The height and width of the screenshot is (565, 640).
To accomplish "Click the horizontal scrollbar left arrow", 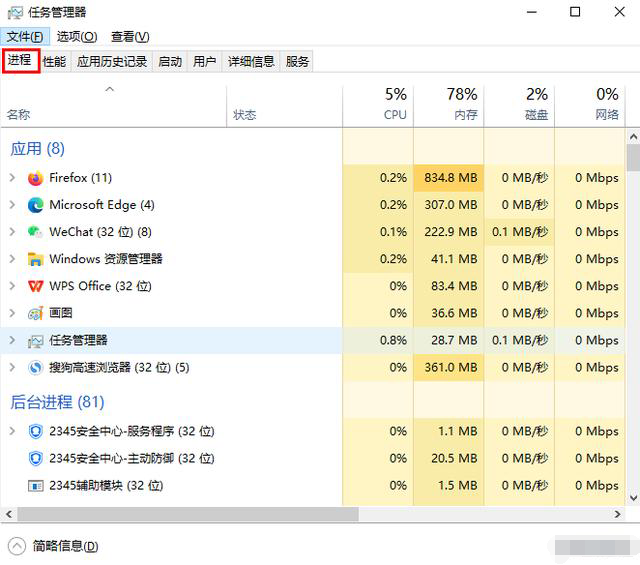I will pyautogui.click(x=9, y=514).
